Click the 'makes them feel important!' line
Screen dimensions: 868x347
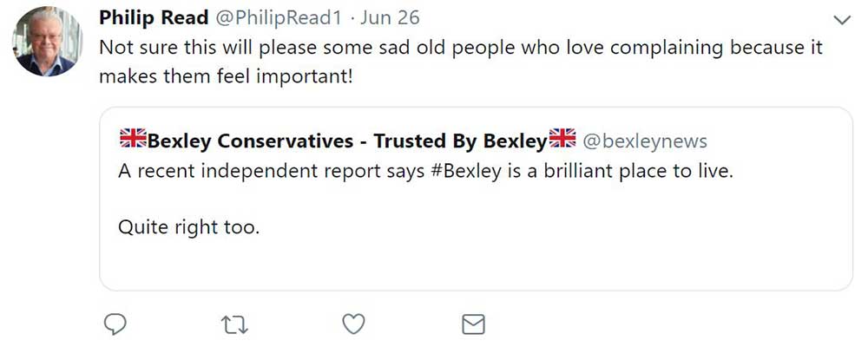(226, 75)
